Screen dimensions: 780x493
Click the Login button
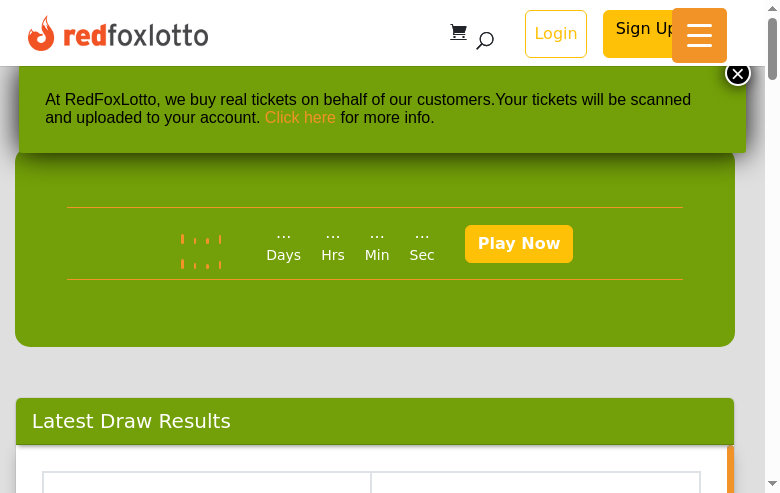[x=555, y=34]
